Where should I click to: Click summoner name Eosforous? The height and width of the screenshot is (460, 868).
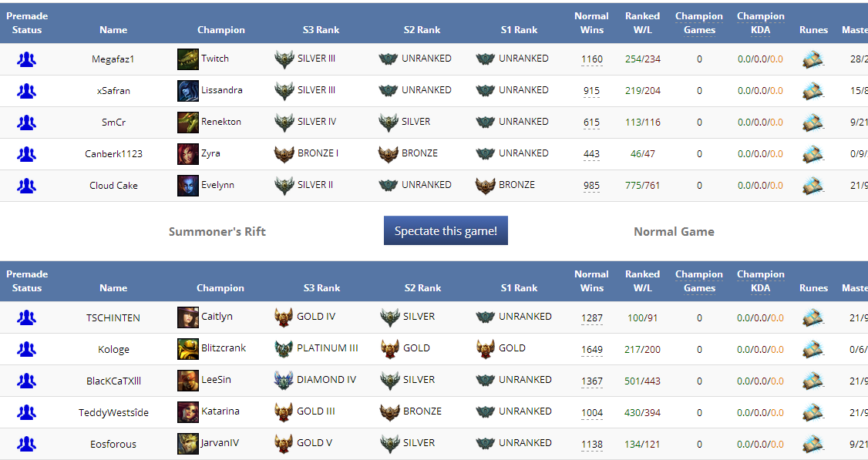coord(113,444)
